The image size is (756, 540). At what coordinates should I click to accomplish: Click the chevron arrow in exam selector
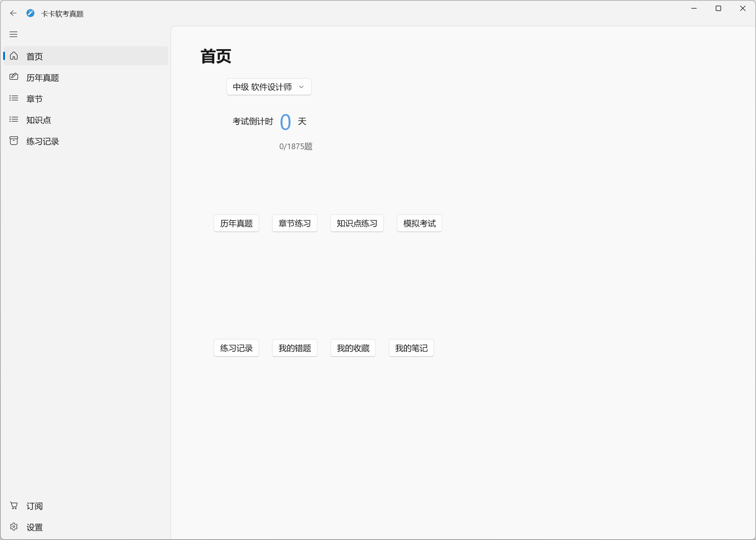[x=301, y=87]
